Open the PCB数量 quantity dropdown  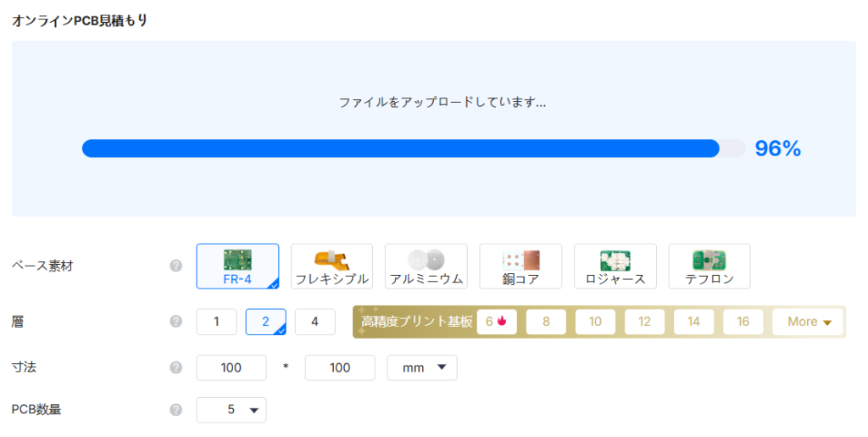(231, 410)
